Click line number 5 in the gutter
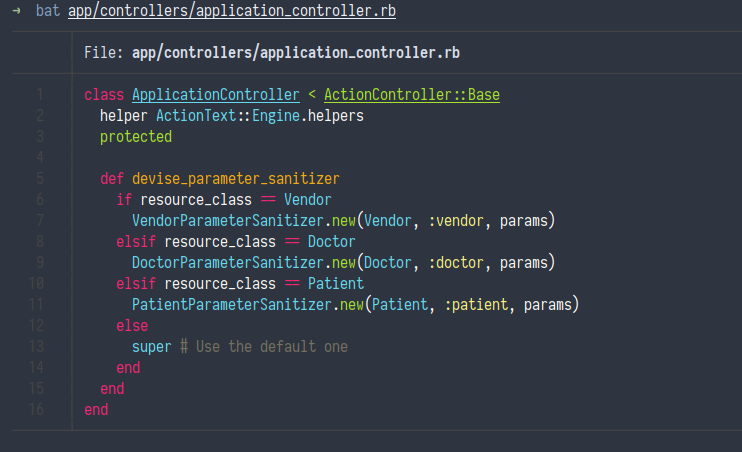This screenshot has height=452, width=742. (x=40, y=179)
